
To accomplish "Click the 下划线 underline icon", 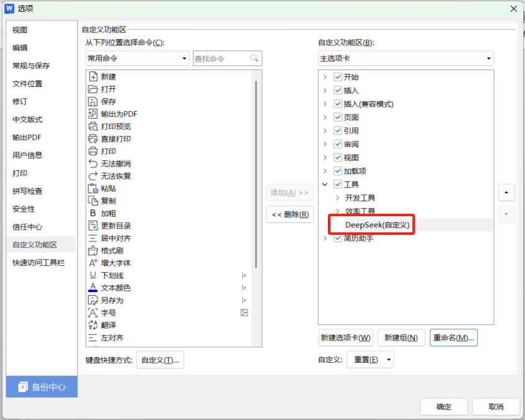I will 93,275.
